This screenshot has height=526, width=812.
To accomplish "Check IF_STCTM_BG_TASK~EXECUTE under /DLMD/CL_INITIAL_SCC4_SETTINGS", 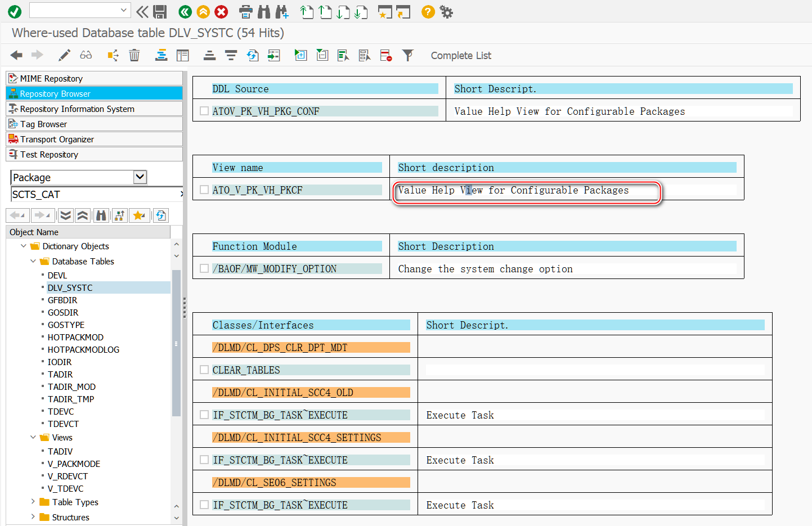I will click(x=204, y=460).
